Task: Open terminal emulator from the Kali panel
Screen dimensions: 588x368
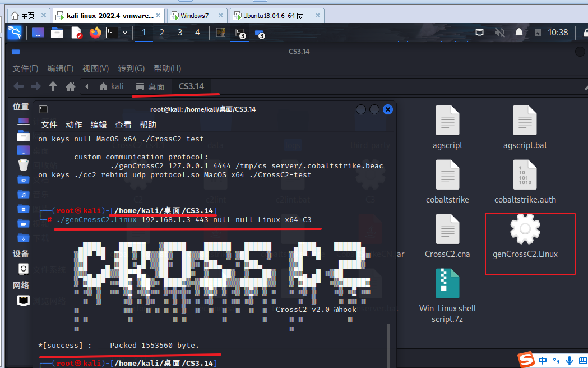Action: (x=112, y=33)
